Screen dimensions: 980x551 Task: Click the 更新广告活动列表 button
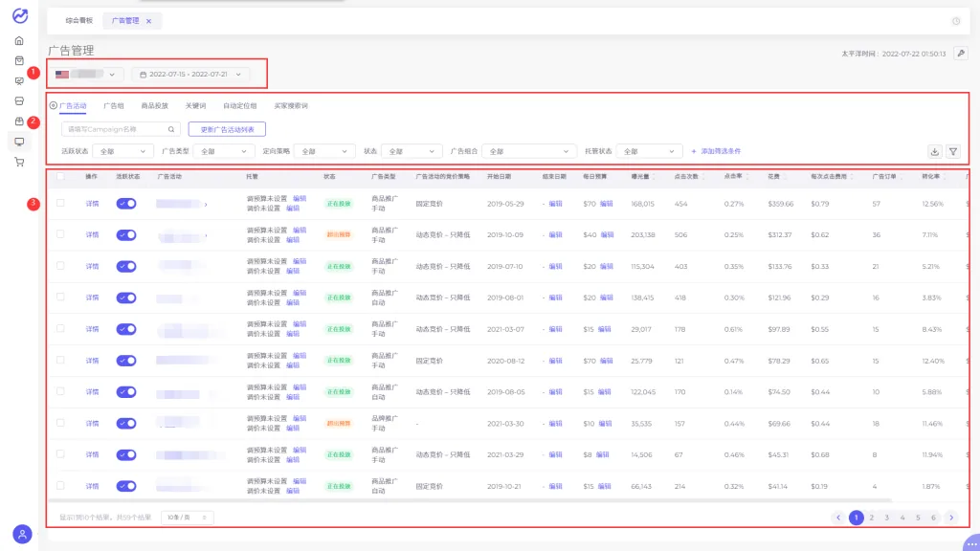point(227,129)
